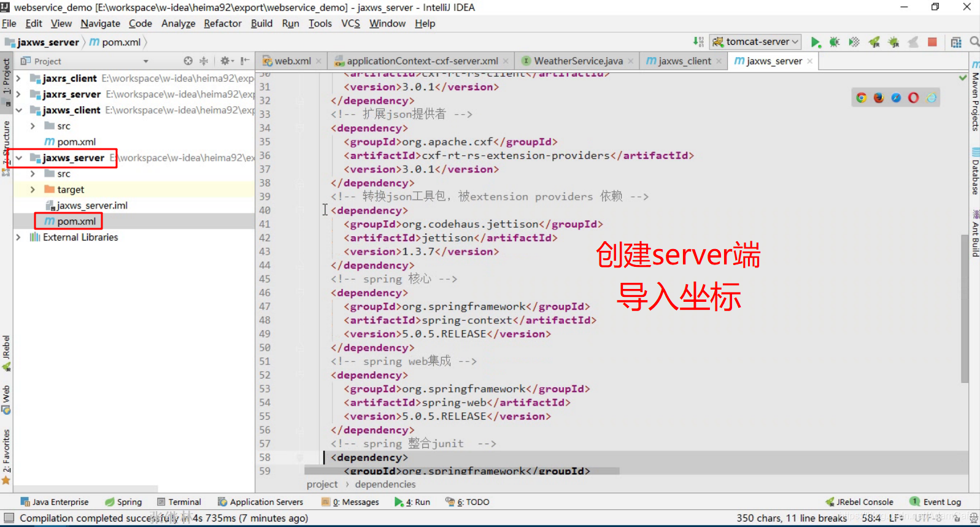Toggle read-only lock icon in status bar
This screenshot has width=980, height=527.
[x=957, y=518]
